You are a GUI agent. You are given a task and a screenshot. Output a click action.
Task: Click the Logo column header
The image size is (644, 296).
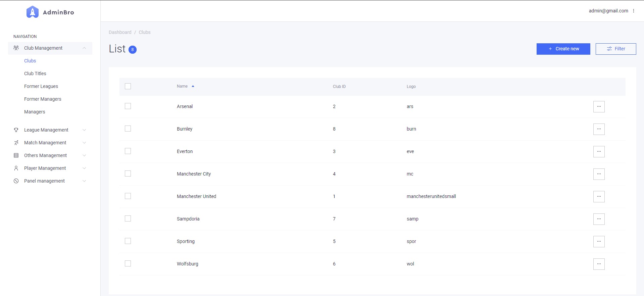(411, 87)
